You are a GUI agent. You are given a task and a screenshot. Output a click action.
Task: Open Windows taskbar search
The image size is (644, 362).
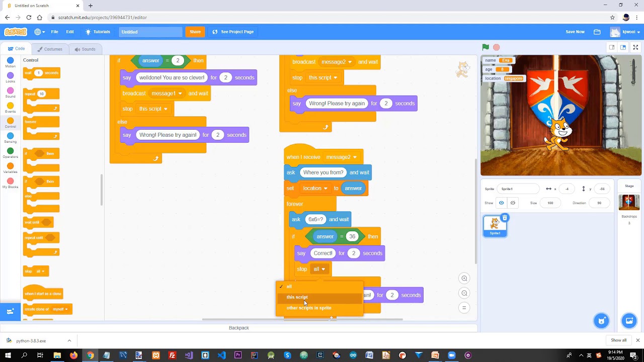coord(24,355)
